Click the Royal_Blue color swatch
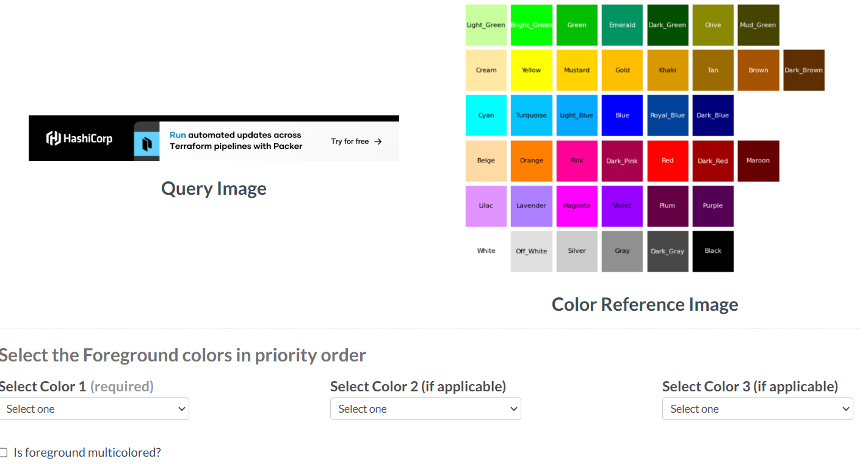868x464 pixels. point(668,115)
